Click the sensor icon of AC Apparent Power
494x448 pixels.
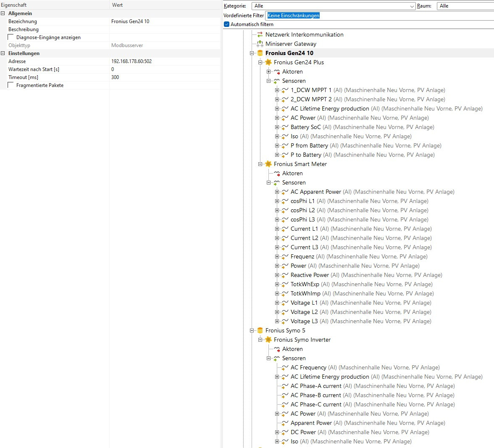[x=285, y=192]
